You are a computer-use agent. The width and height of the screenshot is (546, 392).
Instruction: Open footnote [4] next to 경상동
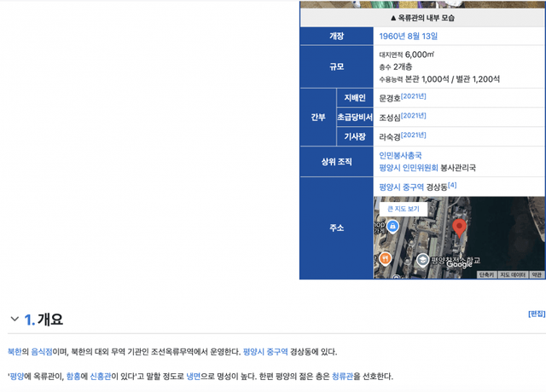[x=452, y=185]
